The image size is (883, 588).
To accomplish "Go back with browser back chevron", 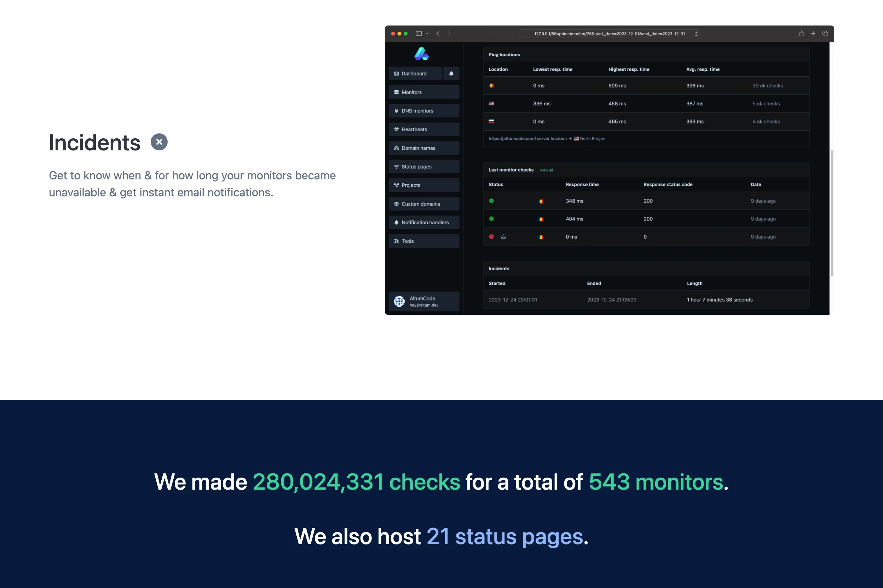I will (438, 34).
